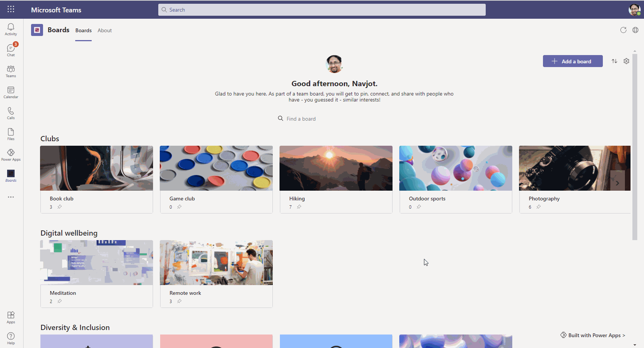Switch to the About tab
Screen dimensions: 644x348
click(x=104, y=31)
